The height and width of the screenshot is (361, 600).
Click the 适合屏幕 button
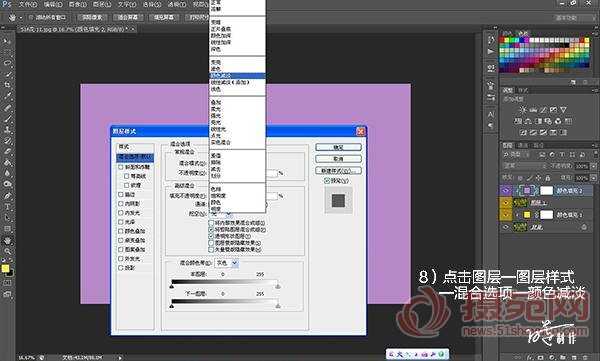128,18
